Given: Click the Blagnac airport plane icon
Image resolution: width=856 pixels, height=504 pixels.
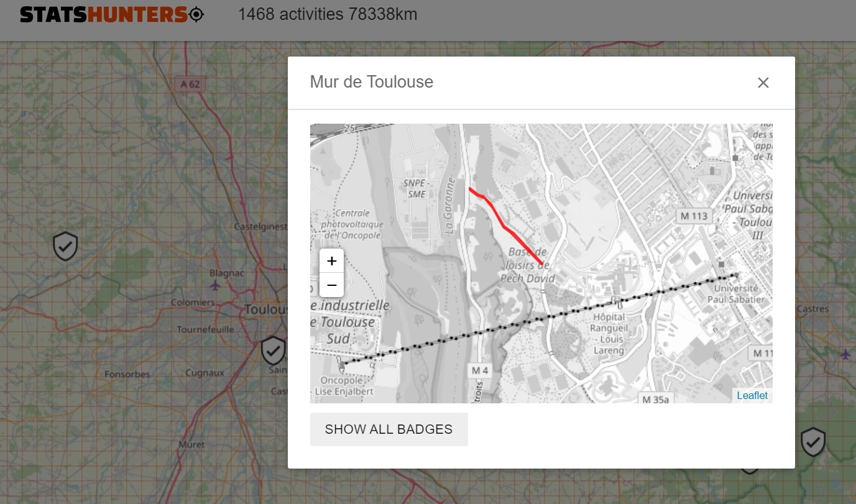Looking at the screenshot, I should (215, 285).
